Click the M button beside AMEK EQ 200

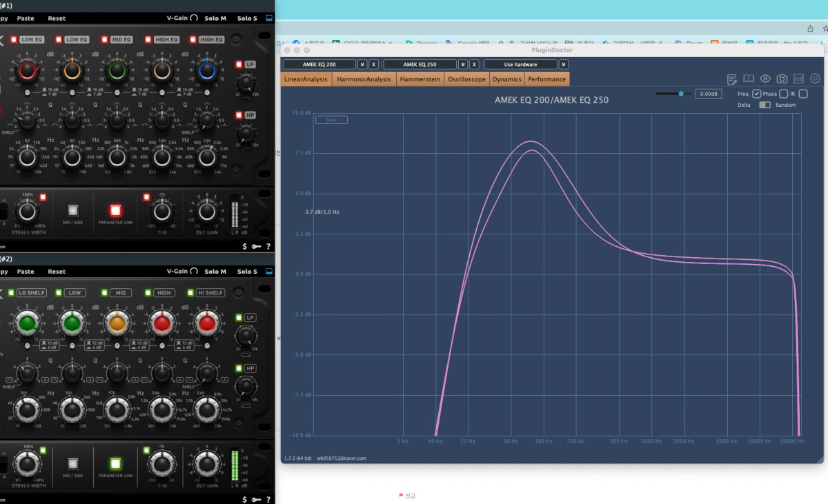362,64
